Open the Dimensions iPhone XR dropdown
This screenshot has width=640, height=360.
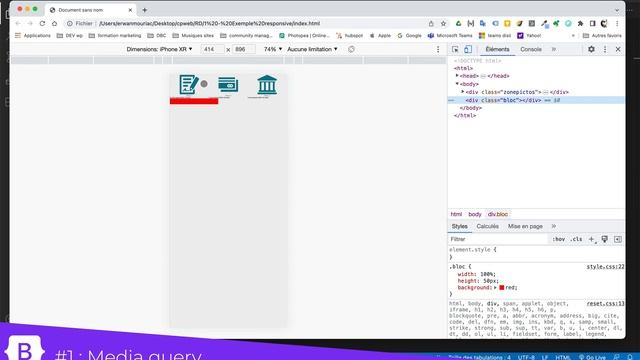coord(159,49)
